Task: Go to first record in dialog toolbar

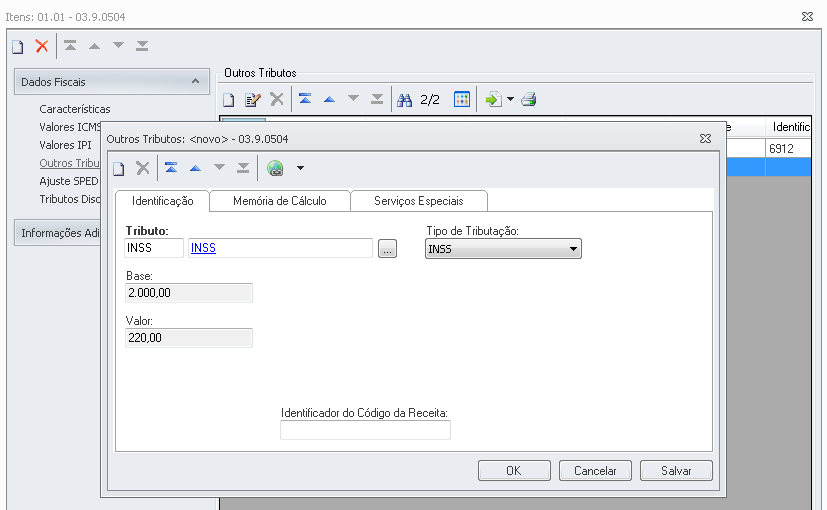Action: tap(171, 168)
